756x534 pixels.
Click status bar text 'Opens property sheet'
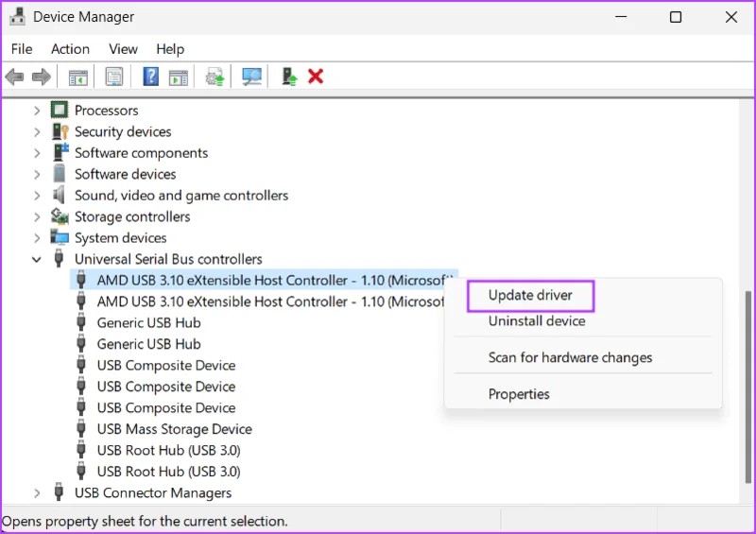point(145,521)
